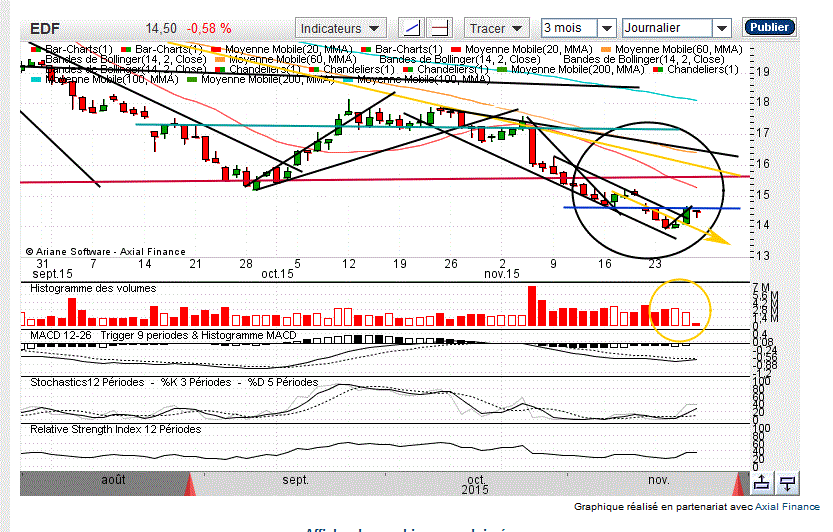This screenshot has width=833, height=532.
Task: Click the nov. label on the timeline
Action: (659, 480)
